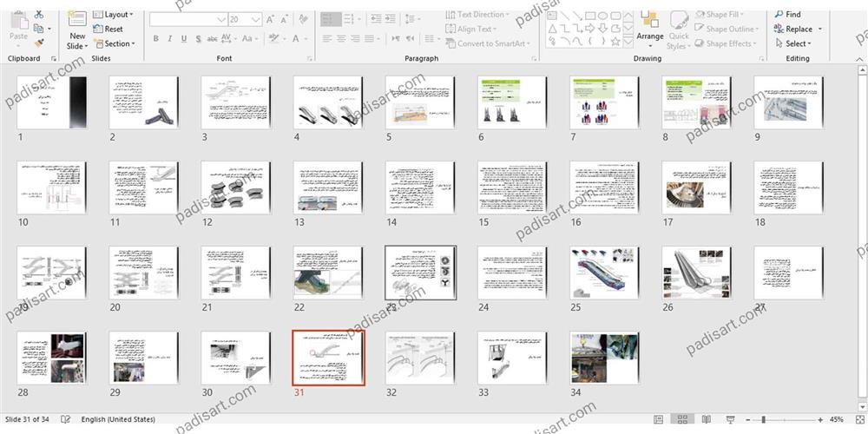The image size is (868, 434).
Task: Toggle Bold formatting
Action: 156,38
